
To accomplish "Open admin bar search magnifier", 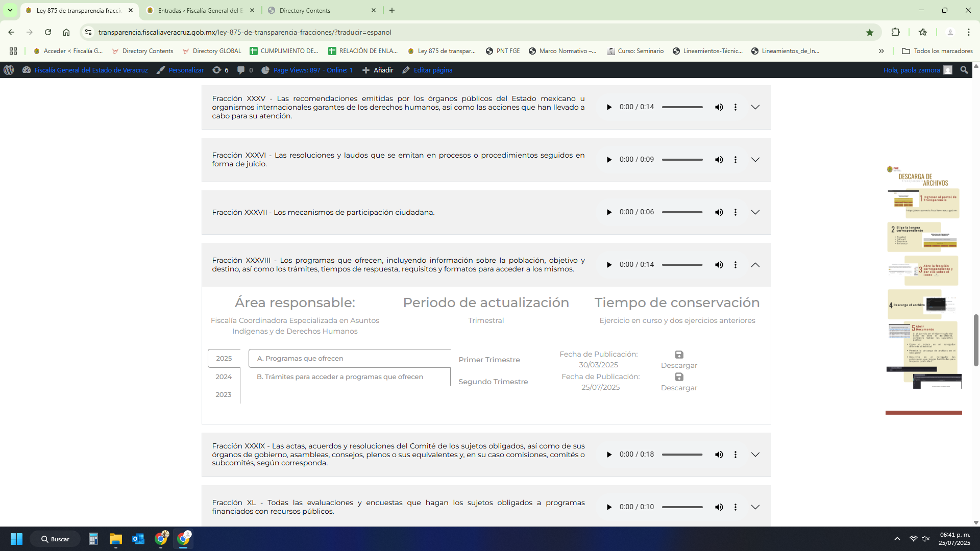I will (964, 70).
